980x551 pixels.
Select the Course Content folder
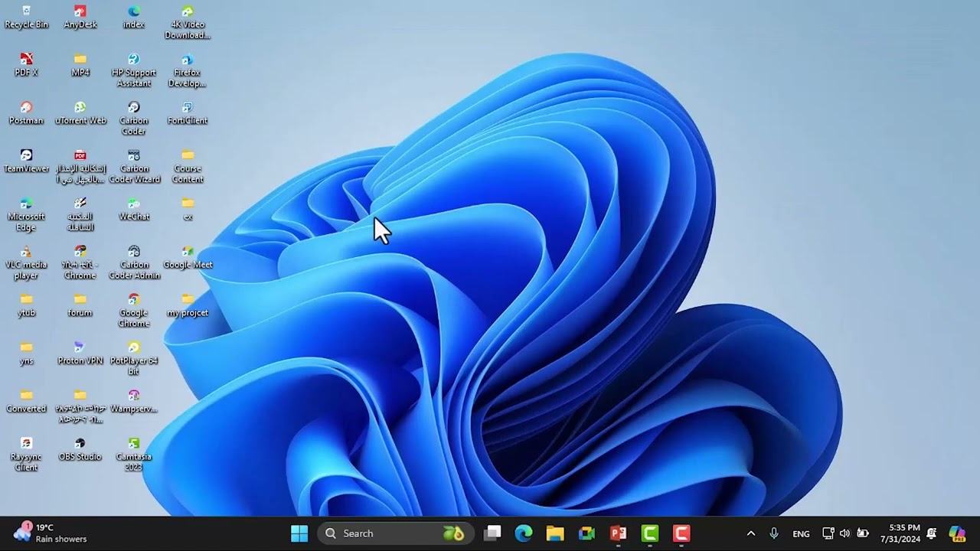[x=188, y=168]
